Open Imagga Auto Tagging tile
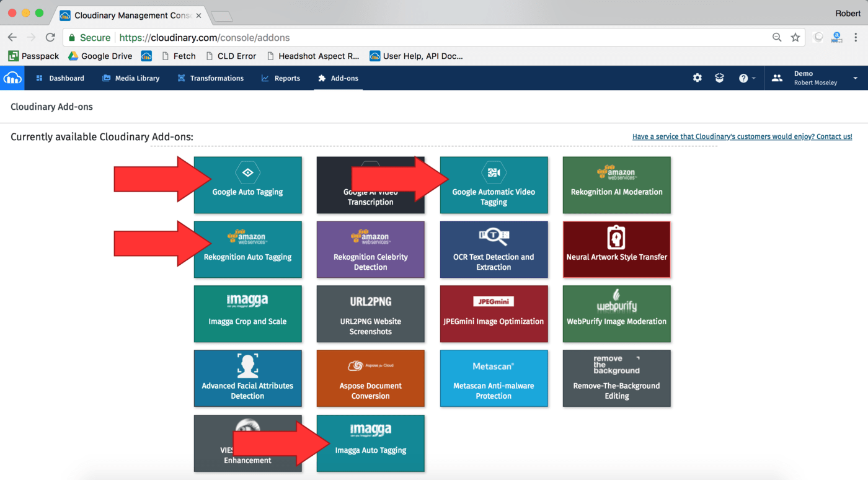This screenshot has width=868, height=480. coord(371,443)
